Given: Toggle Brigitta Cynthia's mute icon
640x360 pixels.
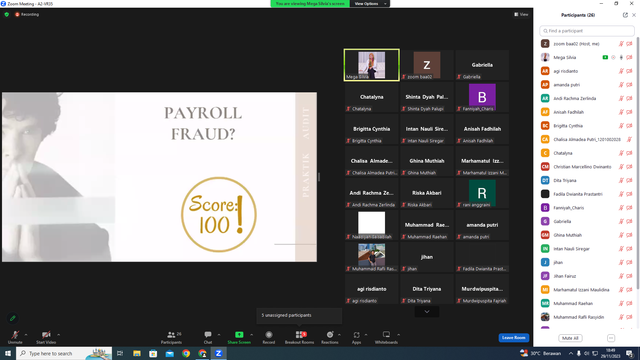Looking at the screenshot, I should (x=621, y=126).
